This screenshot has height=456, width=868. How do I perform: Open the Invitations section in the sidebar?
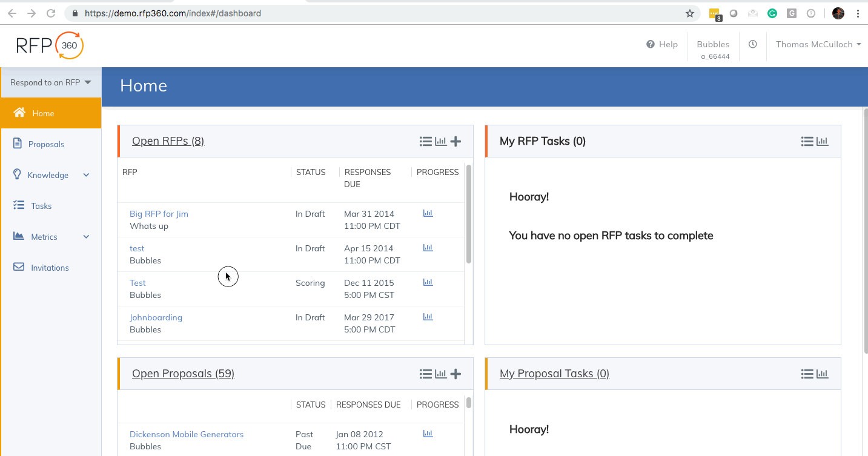point(49,267)
